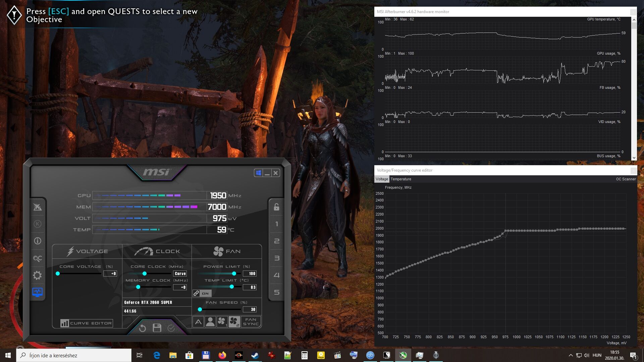The image size is (644, 362).
Task: Switch to the Temperature tab in curve editor
Action: (x=400, y=179)
